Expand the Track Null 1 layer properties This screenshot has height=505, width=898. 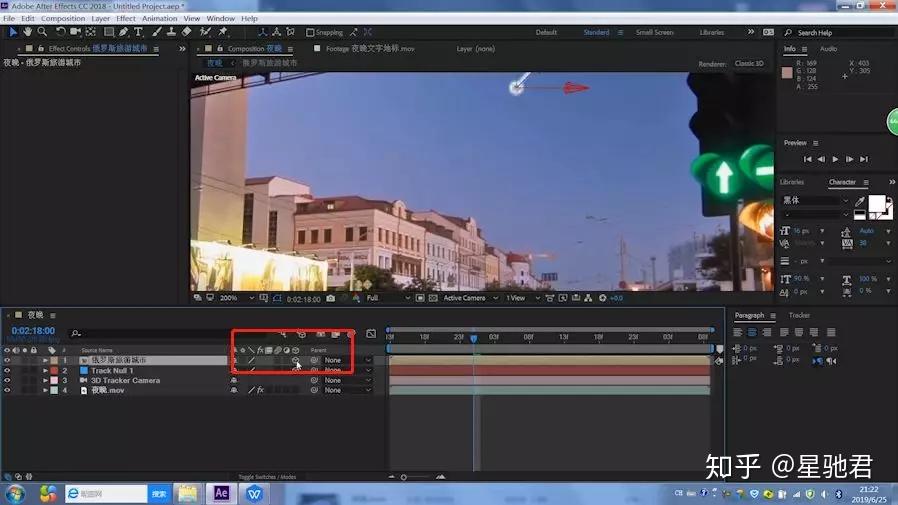point(45,371)
